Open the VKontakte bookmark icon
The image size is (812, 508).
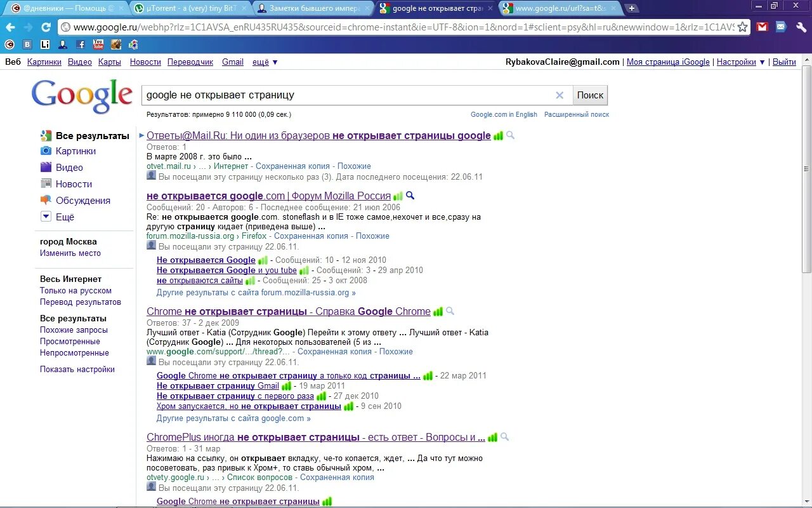(27, 44)
